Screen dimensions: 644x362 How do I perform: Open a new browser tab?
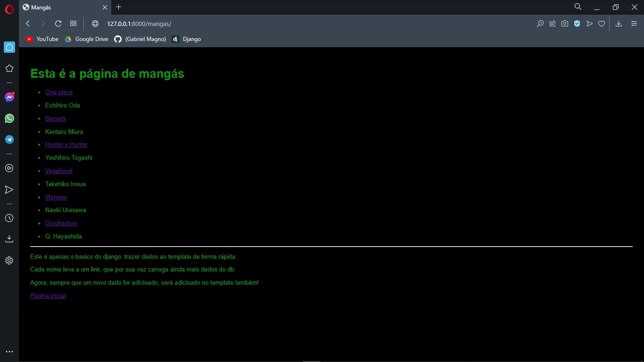[x=118, y=7]
